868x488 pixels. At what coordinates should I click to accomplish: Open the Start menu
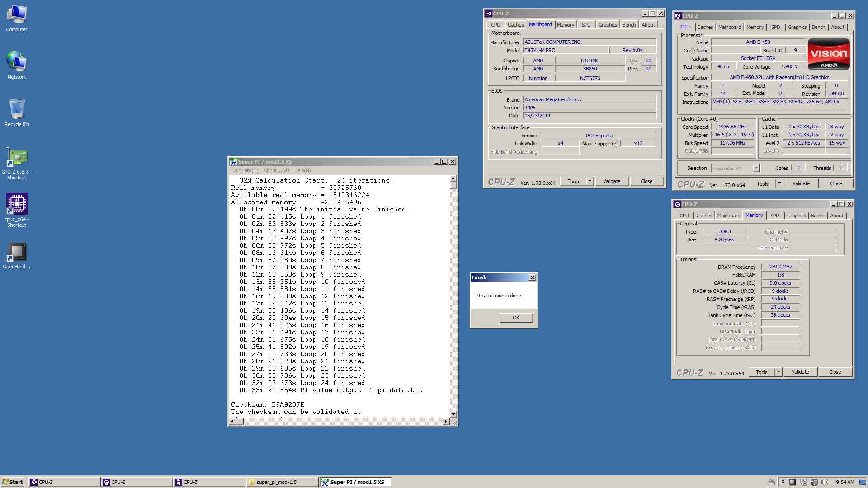13,482
